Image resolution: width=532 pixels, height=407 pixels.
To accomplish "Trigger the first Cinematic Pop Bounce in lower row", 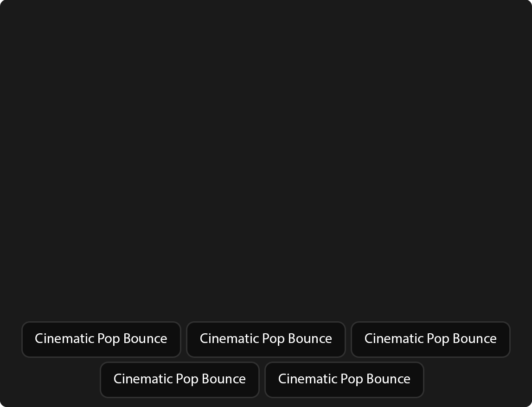I will pos(179,380).
